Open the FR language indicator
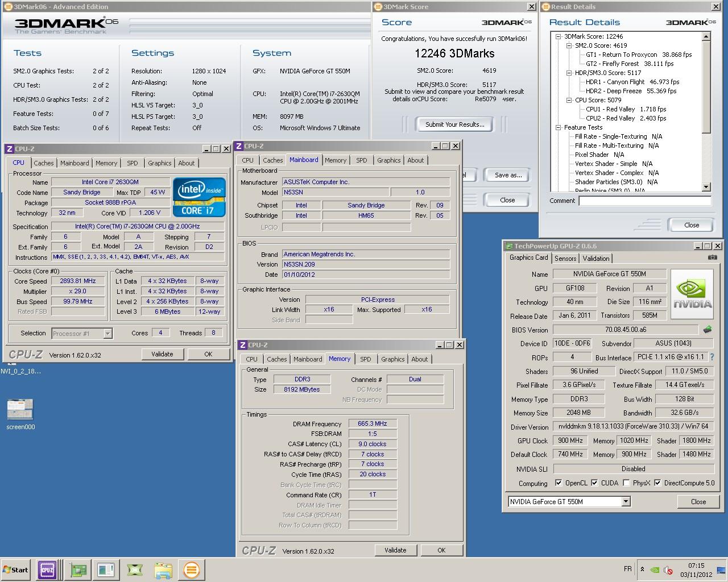This screenshot has width=728, height=582. [x=628, y=569]
